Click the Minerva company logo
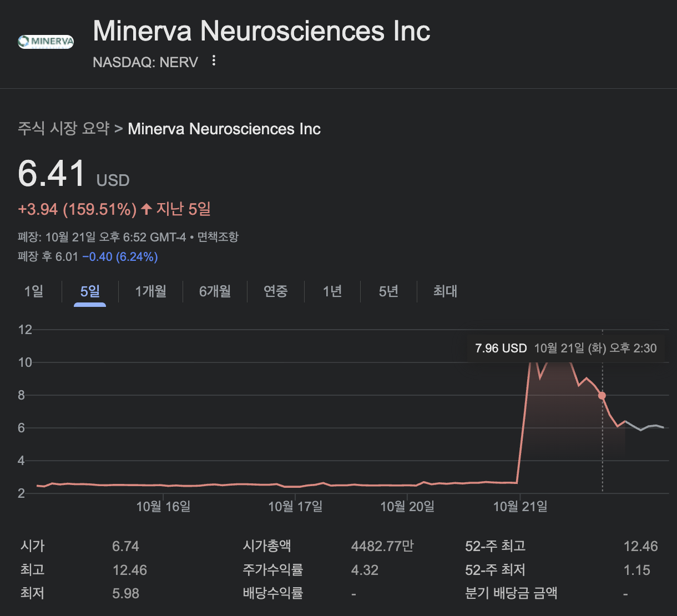Viewport: 677px width, 616px height. click(x=46, y=42)
